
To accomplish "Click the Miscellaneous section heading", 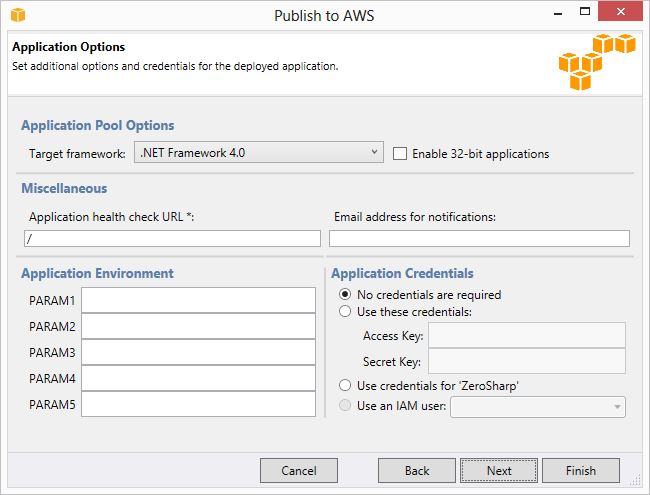I will (64, 189).
